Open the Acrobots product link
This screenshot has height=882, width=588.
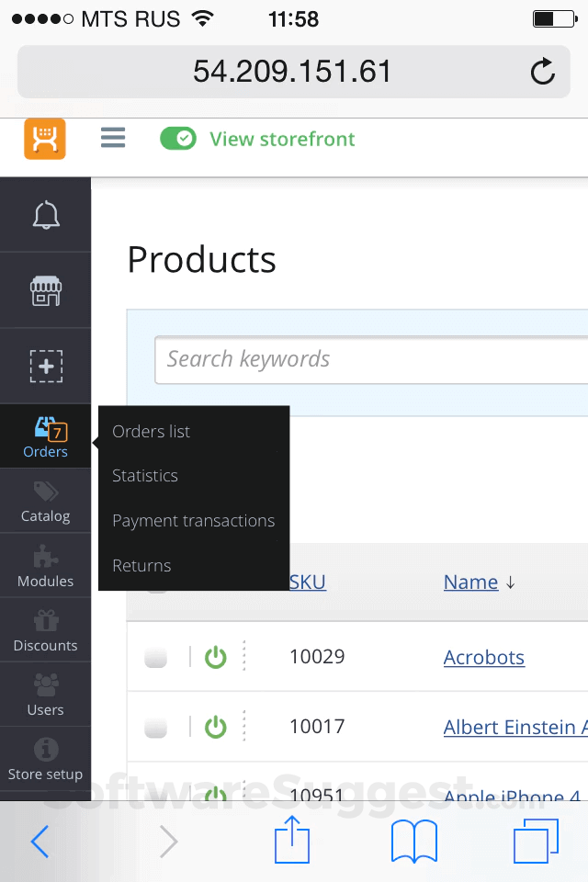[484, 657]
